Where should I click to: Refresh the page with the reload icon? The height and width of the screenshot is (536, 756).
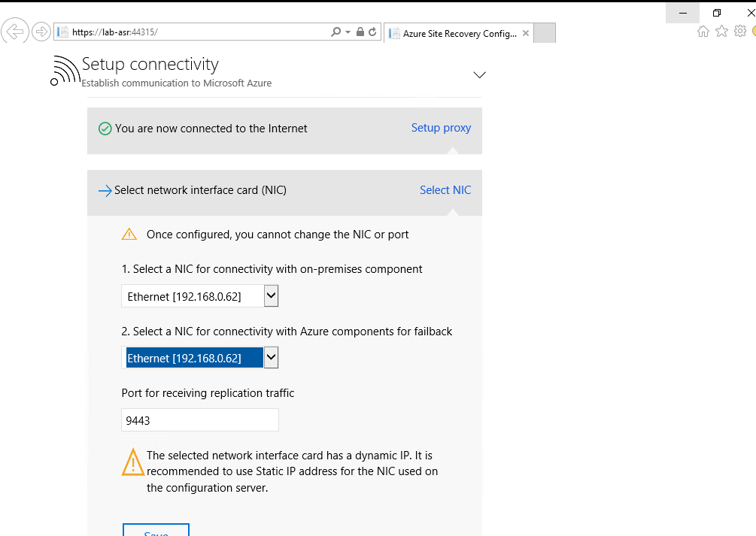[372, 32]
